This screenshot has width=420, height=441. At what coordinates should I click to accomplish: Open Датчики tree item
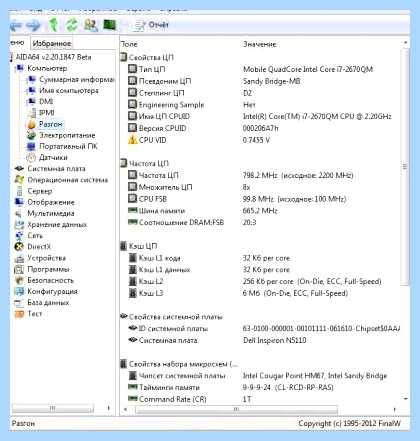click(53, 157)
